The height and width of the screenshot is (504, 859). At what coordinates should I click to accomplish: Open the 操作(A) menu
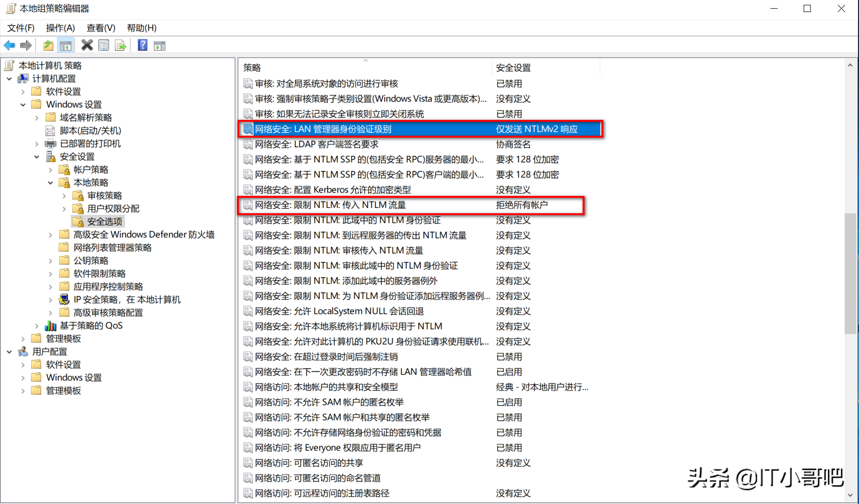[x=61, y=28]
